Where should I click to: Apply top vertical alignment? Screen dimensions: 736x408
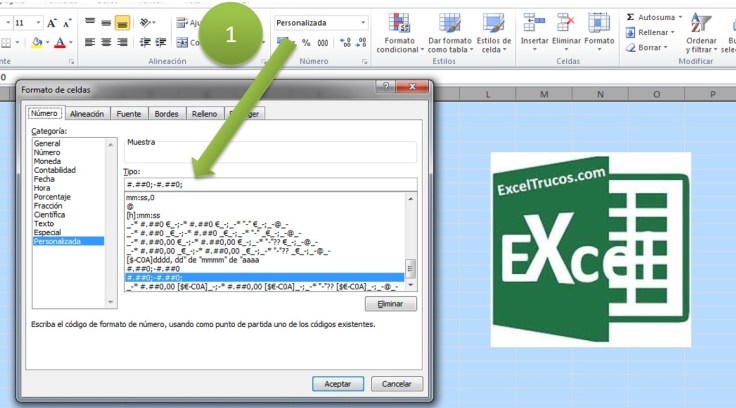pyautogui.click(x=90, y=23)
